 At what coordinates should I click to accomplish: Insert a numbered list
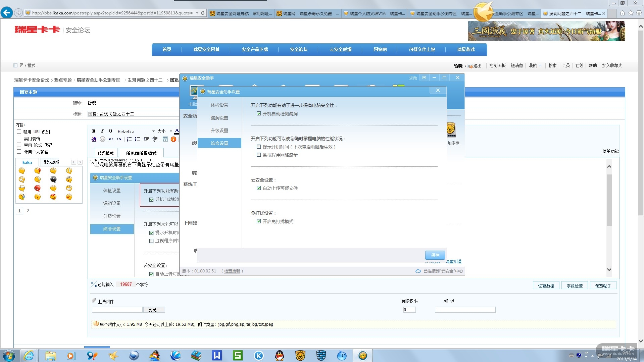click(129, 139)
